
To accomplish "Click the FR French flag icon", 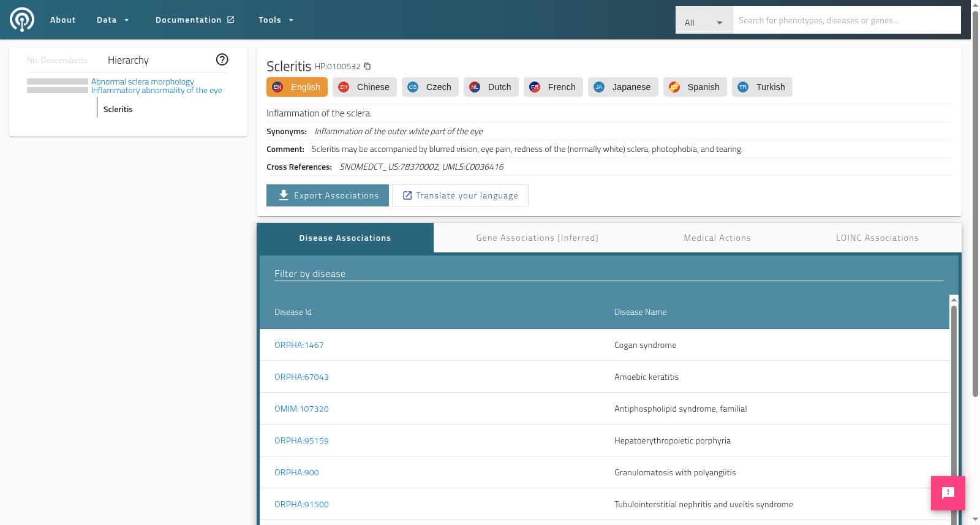I will click(535, 87).
